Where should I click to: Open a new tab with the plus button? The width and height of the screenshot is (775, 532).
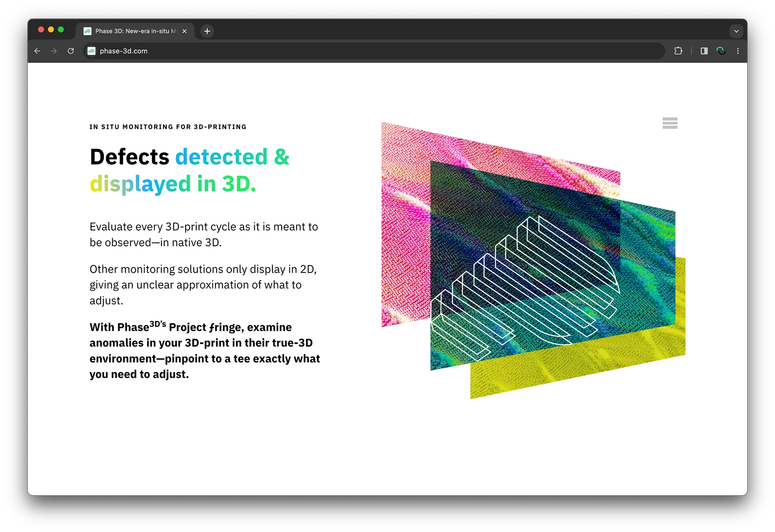(207, 31)
